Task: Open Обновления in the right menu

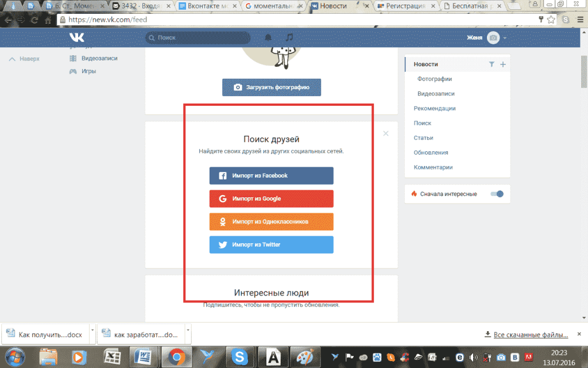Action: (431, 152)
